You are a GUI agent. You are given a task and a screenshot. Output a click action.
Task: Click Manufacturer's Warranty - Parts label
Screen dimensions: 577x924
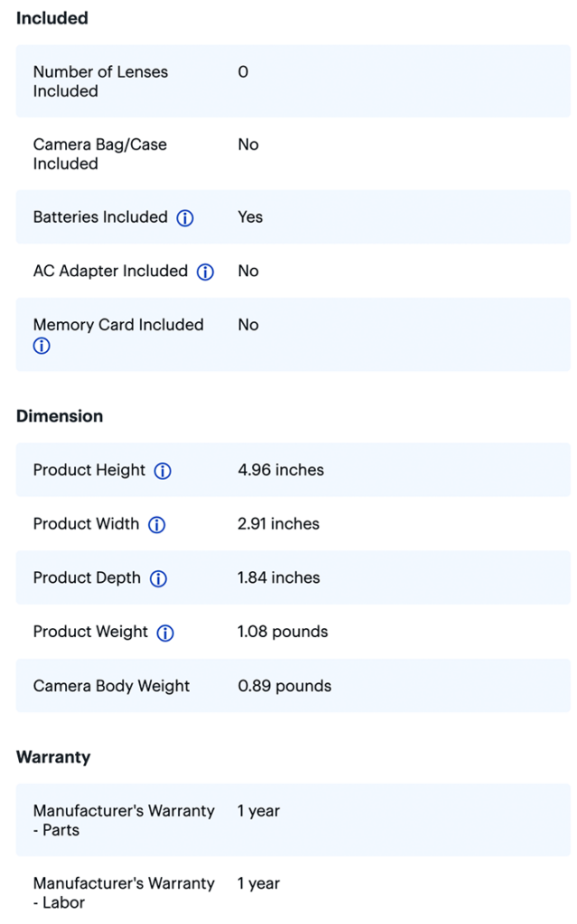point(124,820)
